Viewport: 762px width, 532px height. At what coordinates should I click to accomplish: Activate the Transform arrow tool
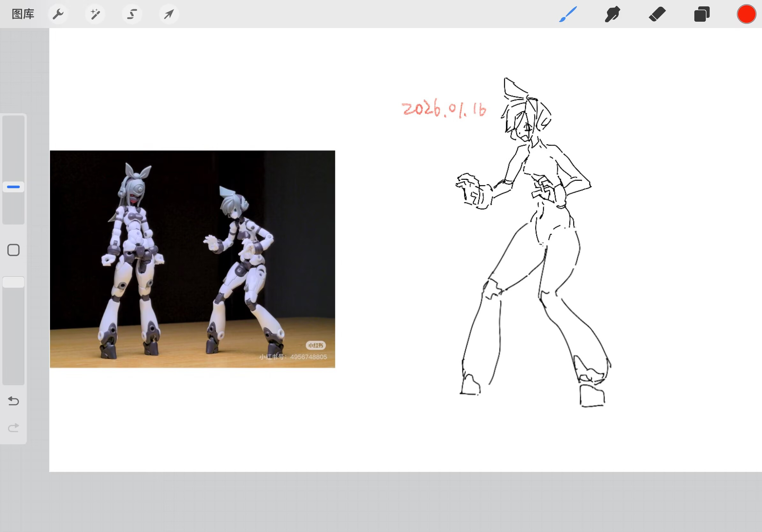169,14
